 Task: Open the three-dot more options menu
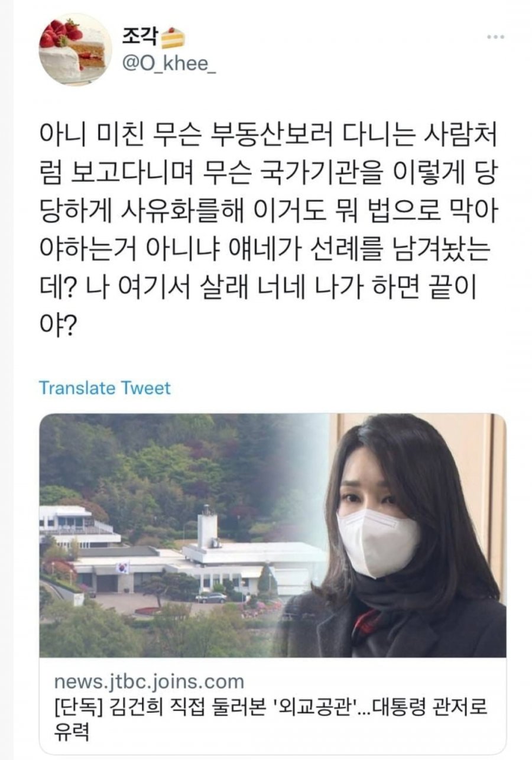[x=495, y=37]
